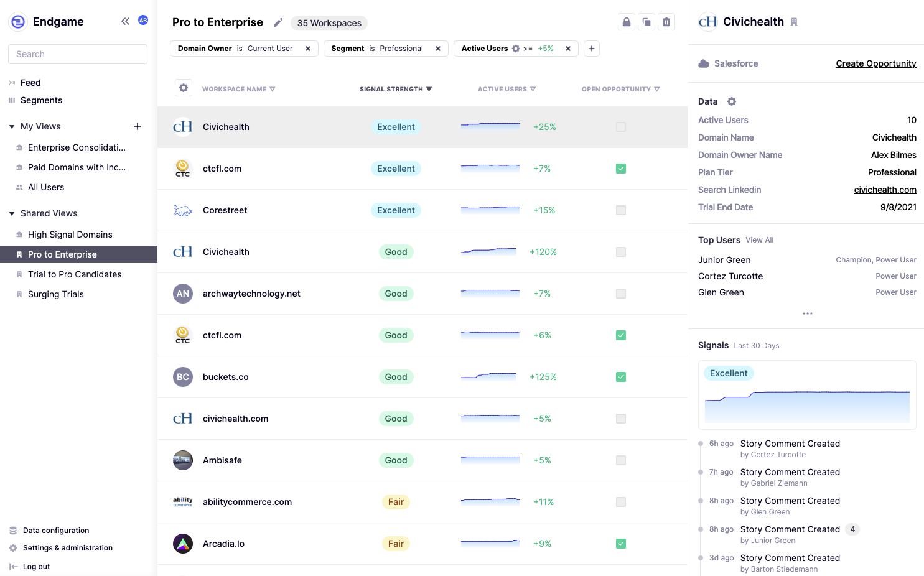924x576 pixels.
Task: Add a new view under My Views
Action: [x=138, y=126]
